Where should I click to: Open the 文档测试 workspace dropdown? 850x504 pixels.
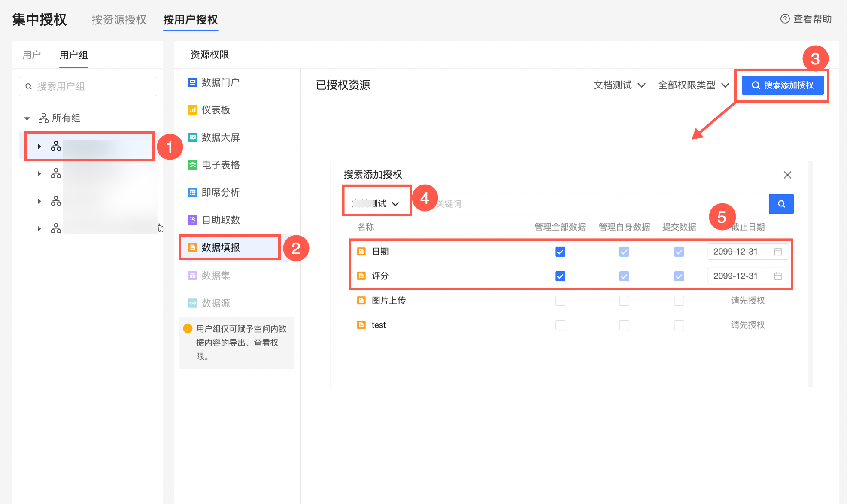[x=619, y=85]
